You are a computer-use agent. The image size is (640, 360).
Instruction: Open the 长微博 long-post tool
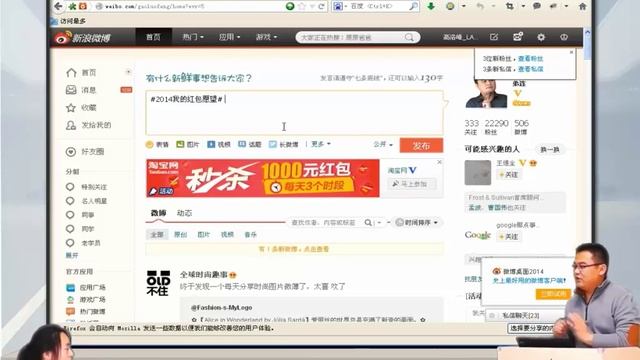[284, 144]
